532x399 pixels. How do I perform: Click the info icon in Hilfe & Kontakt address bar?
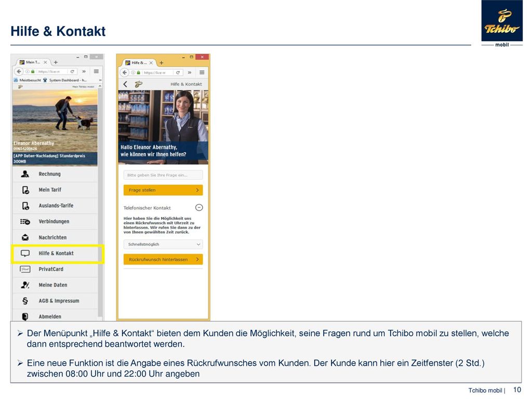pyautogui.click(x=133, y=73)
